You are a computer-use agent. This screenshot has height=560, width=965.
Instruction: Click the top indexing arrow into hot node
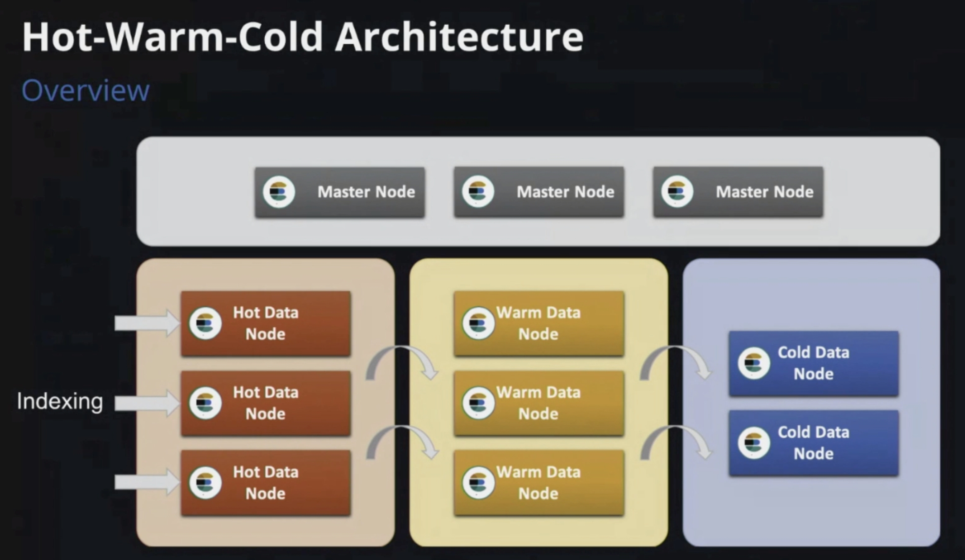(147, 323)
